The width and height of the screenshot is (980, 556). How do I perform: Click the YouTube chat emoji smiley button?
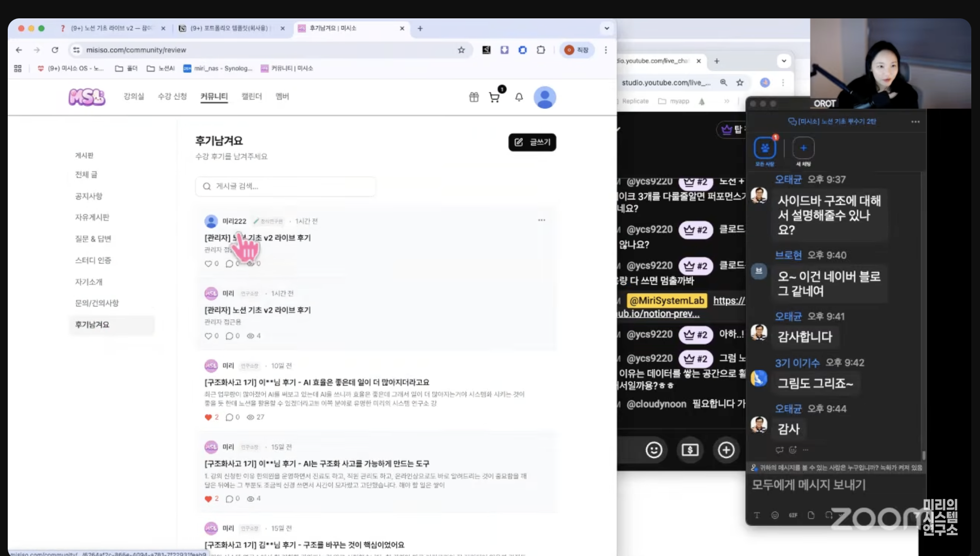coord(653,450)
